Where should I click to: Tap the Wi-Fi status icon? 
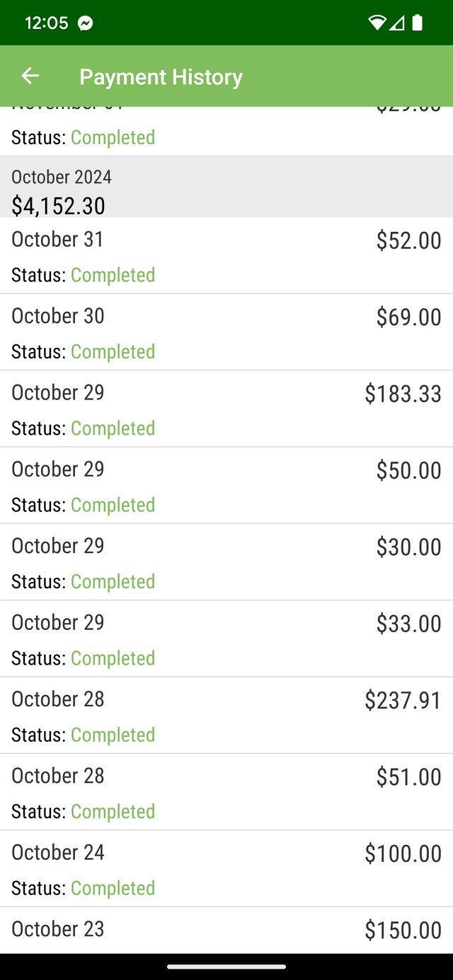[377, 23]
